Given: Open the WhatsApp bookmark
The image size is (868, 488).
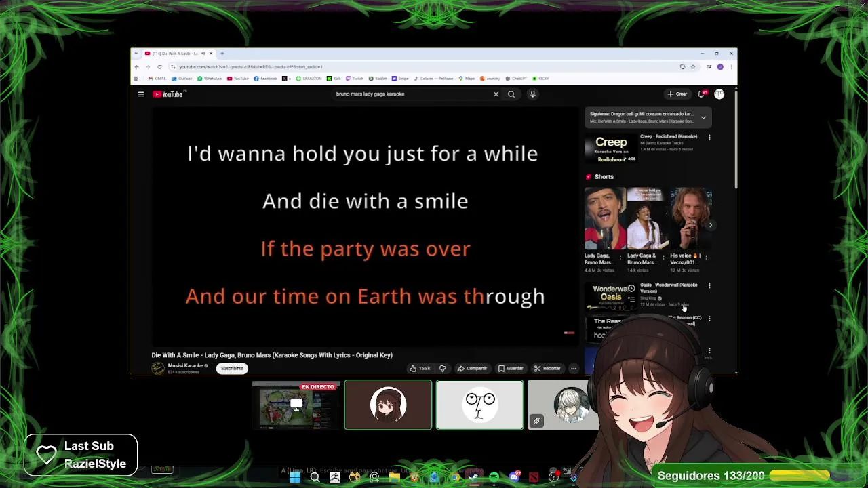Looking at the screenshot, I should (x=210, y=79).
